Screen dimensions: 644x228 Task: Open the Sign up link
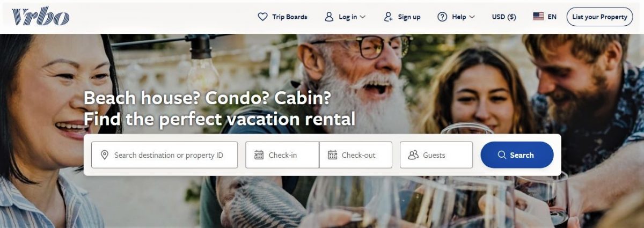pyautogui.click(x=402, y=17)
